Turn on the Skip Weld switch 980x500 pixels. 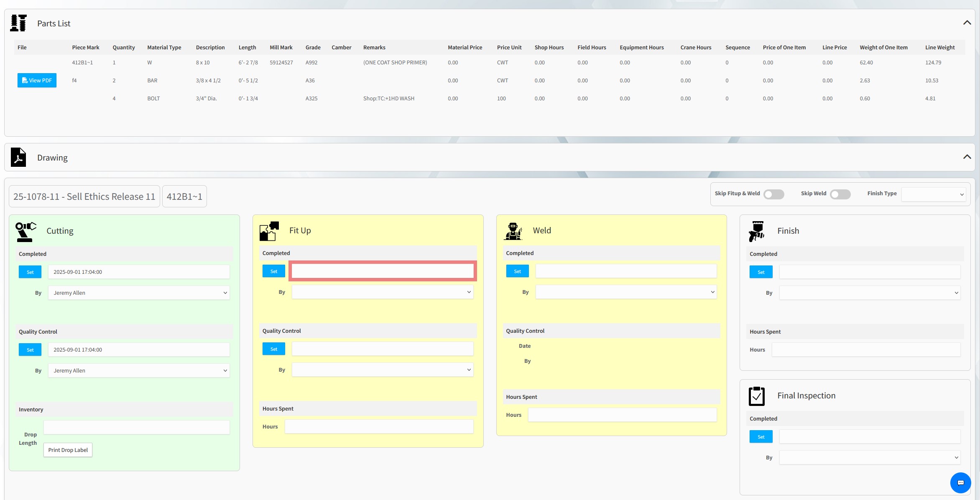[x=840, y=194]
